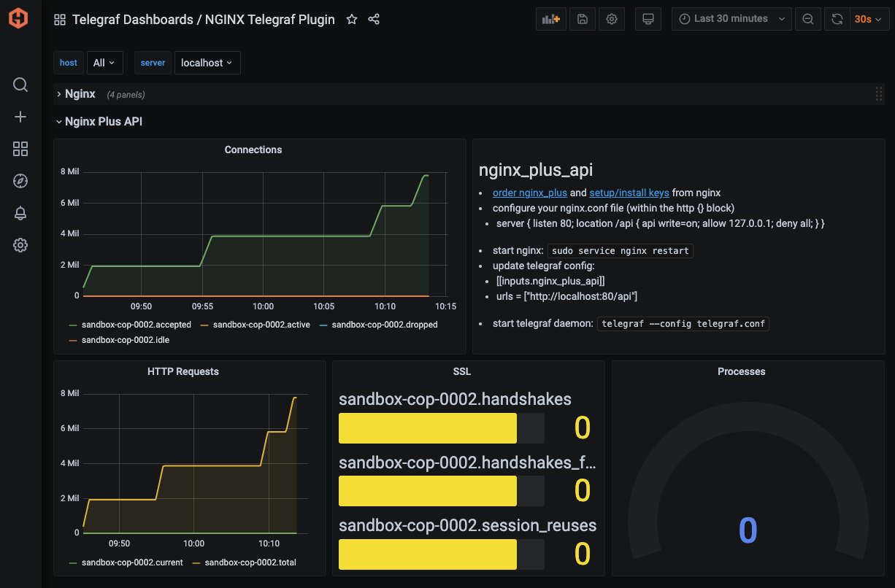Click the handshakes yellow bar gauge
895x588 pixels.
click(x=428, y=428)
